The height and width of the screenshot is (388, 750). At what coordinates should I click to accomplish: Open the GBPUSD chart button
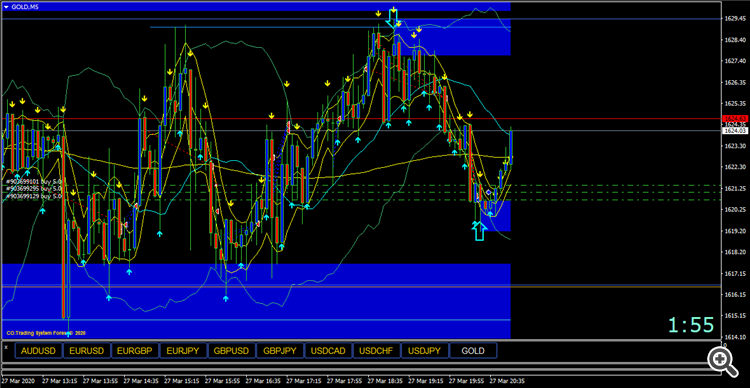232,351
